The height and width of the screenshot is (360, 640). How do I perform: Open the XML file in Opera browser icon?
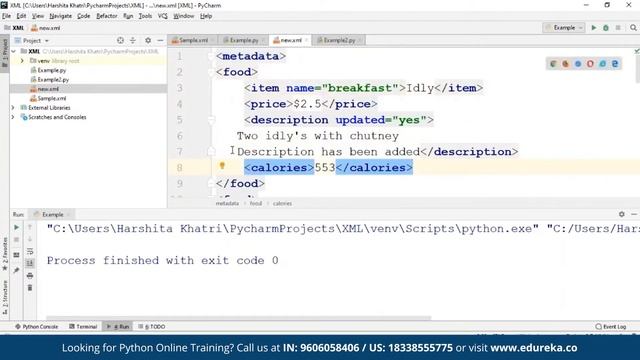point(590,64)
